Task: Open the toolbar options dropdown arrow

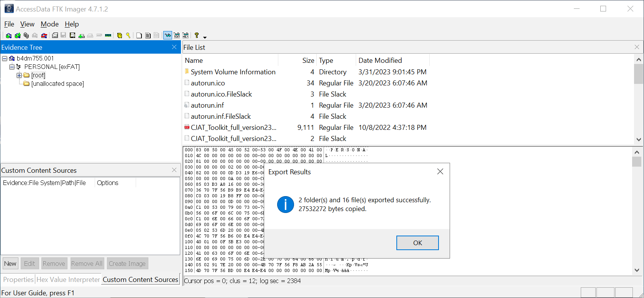Action: [205, 37]
